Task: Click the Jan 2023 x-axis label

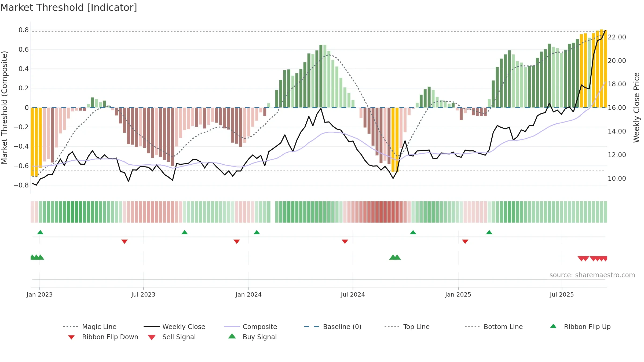Action: [40, 294]
